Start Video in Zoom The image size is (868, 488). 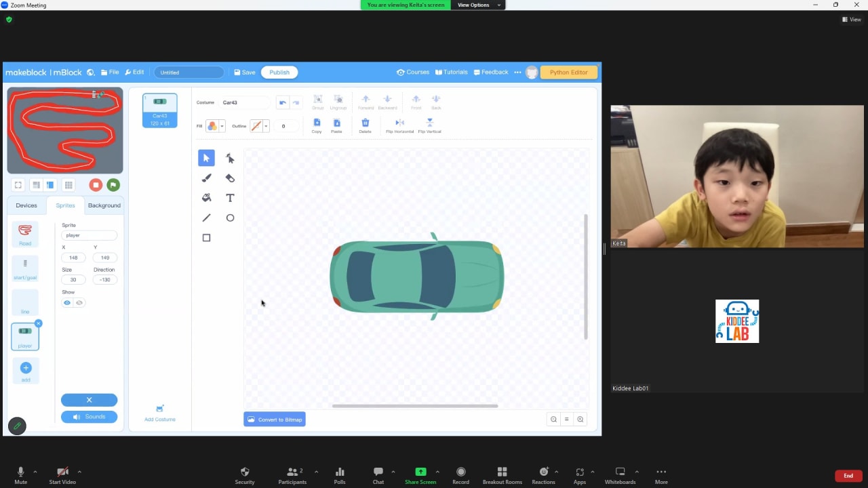coord(62,475)
